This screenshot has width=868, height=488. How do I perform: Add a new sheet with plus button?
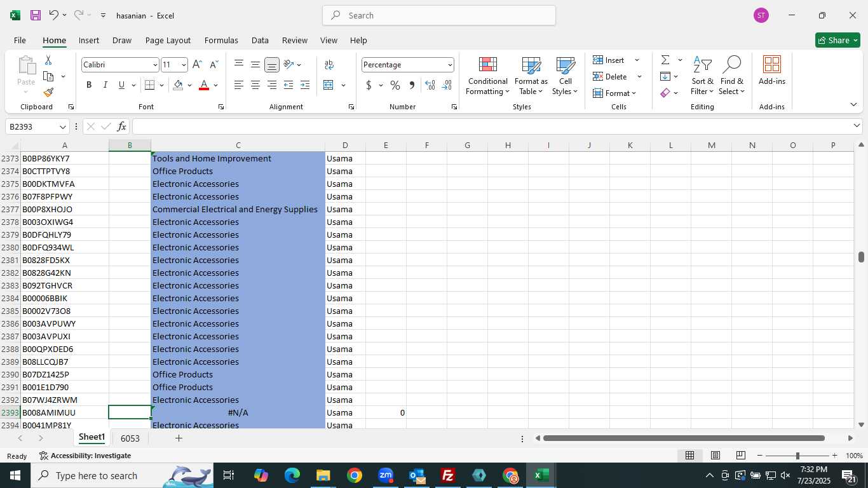tap(179, 438)
